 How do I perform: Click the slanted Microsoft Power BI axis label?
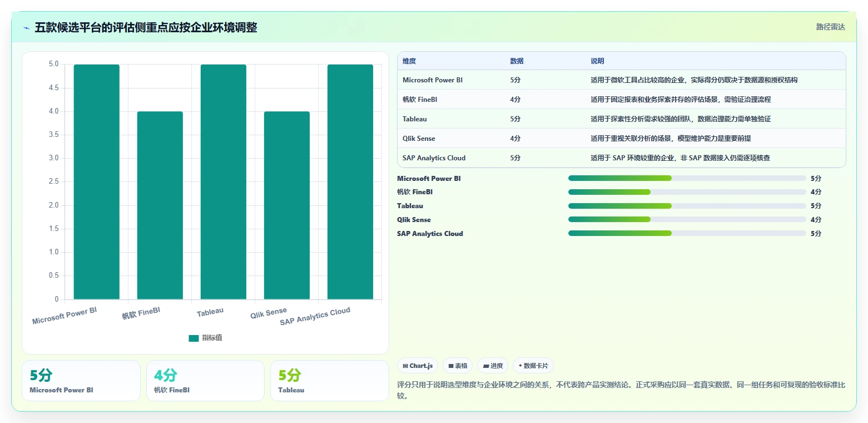click(65, 316)
